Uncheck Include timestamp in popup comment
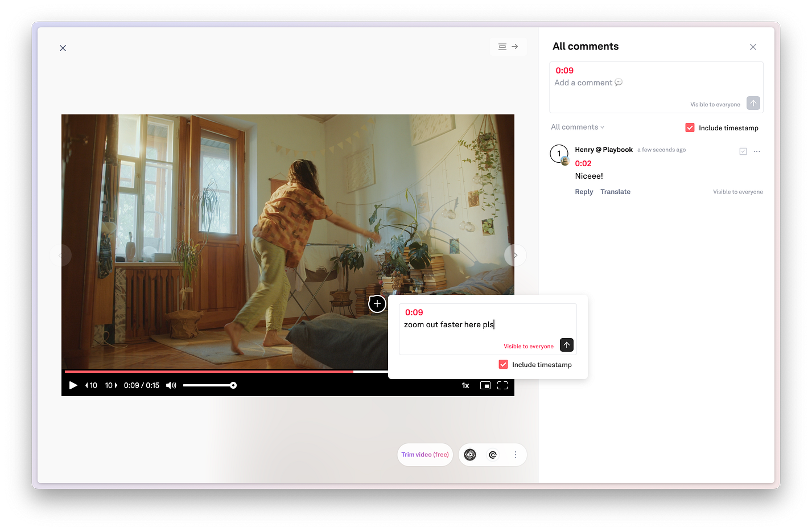Screen dimensions: 812x531 pos(503,364)
